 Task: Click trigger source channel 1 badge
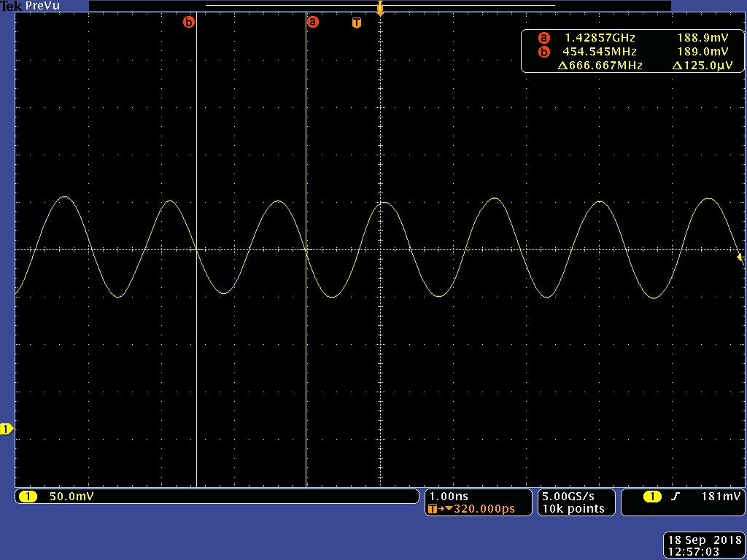(652, 497)
